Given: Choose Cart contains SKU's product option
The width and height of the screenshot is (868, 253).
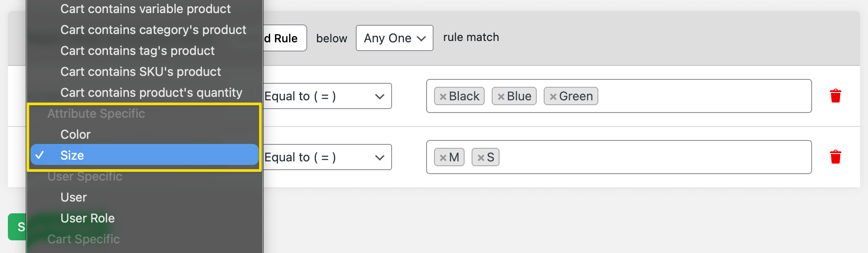Looking at the screenshot, I should point(141,72).
